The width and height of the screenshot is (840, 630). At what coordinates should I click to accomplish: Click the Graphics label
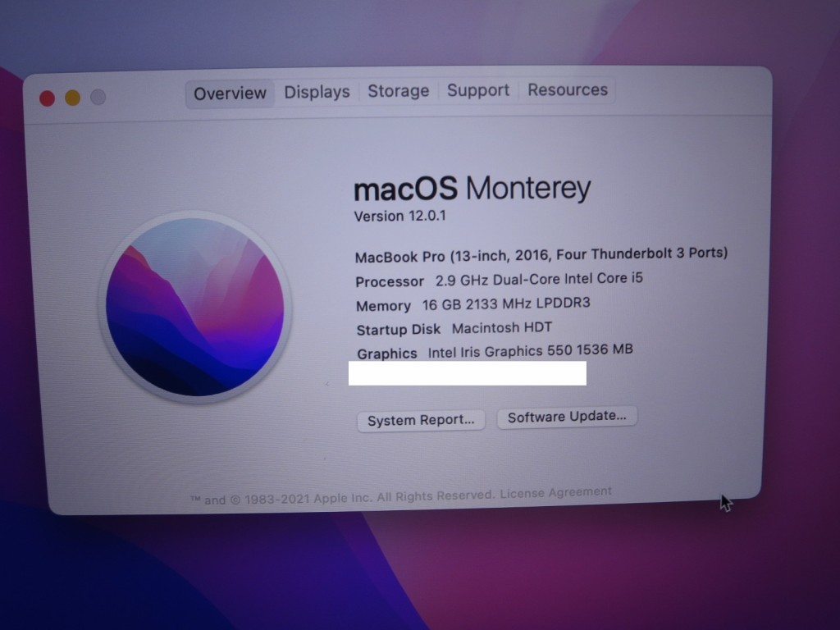(387, 354)
